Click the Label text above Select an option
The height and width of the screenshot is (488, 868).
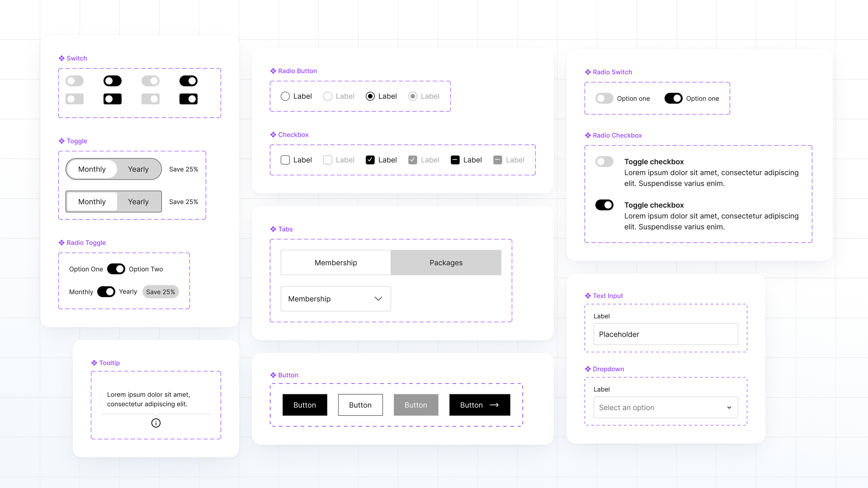click(601, 389)
